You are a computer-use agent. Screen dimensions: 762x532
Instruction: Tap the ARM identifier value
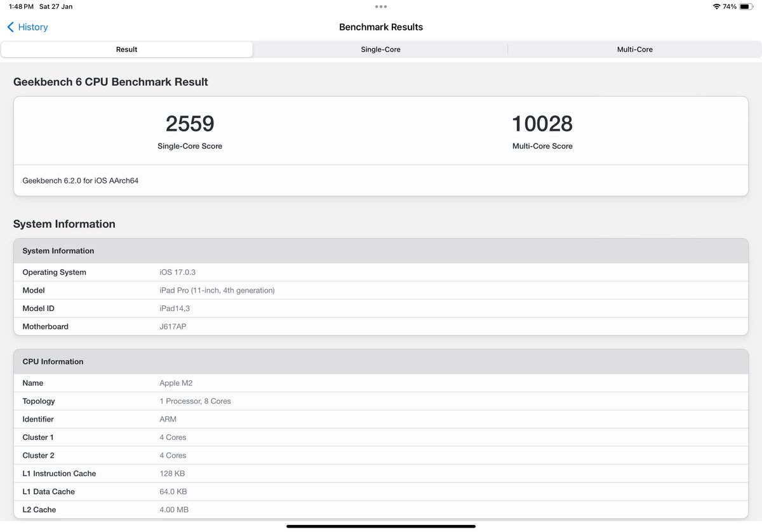pyautogui.click(x=168, y=420)
